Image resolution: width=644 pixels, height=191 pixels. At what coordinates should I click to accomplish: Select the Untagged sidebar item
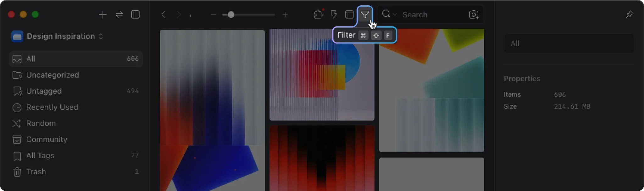[44, 91]
